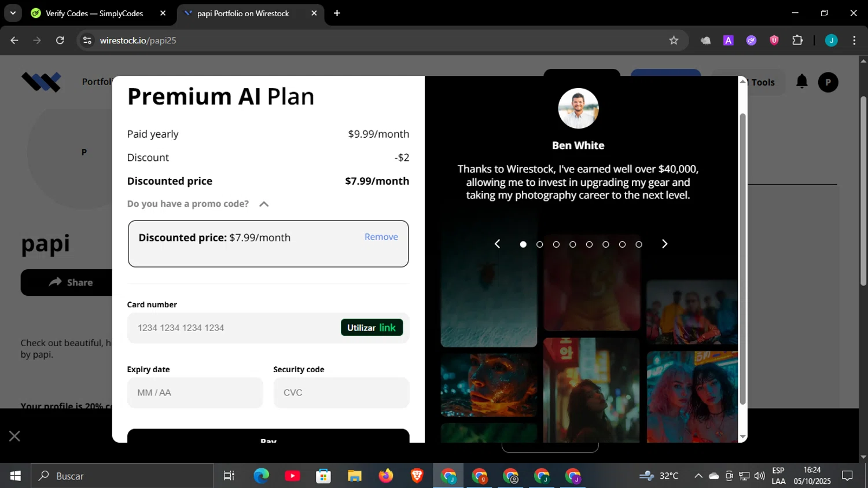Screen dimensions: 868x488
Task: Open the uBlock shield extension icon
Action: pos(774,41)
